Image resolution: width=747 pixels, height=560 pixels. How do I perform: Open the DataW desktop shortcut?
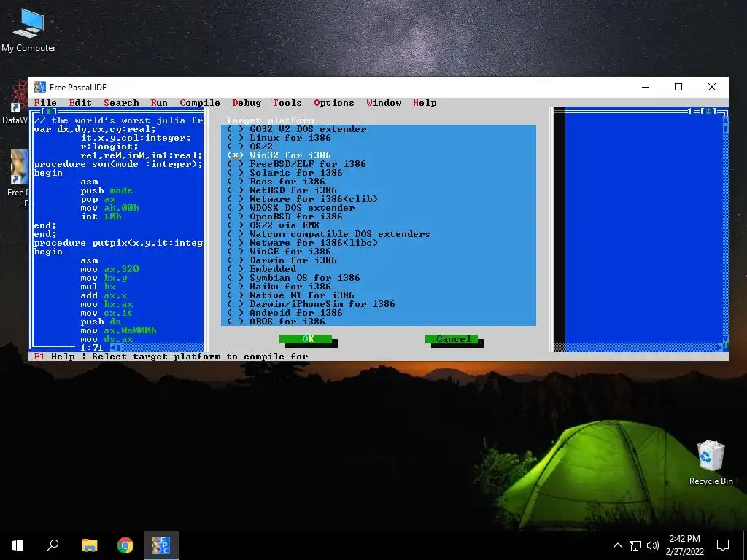pos(15,104)
